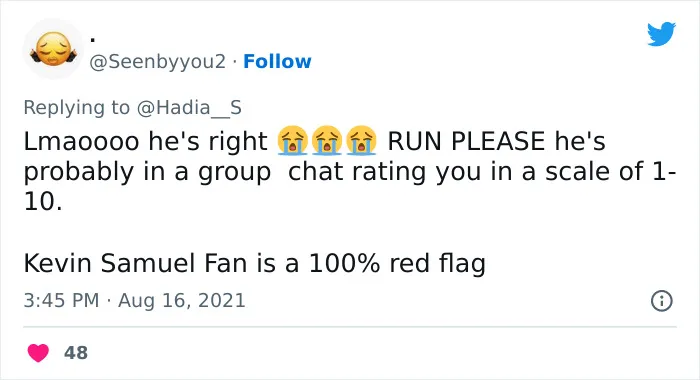
Task: Open the @Hadia__S mentioned profile
Action: (x=189, y=108)
